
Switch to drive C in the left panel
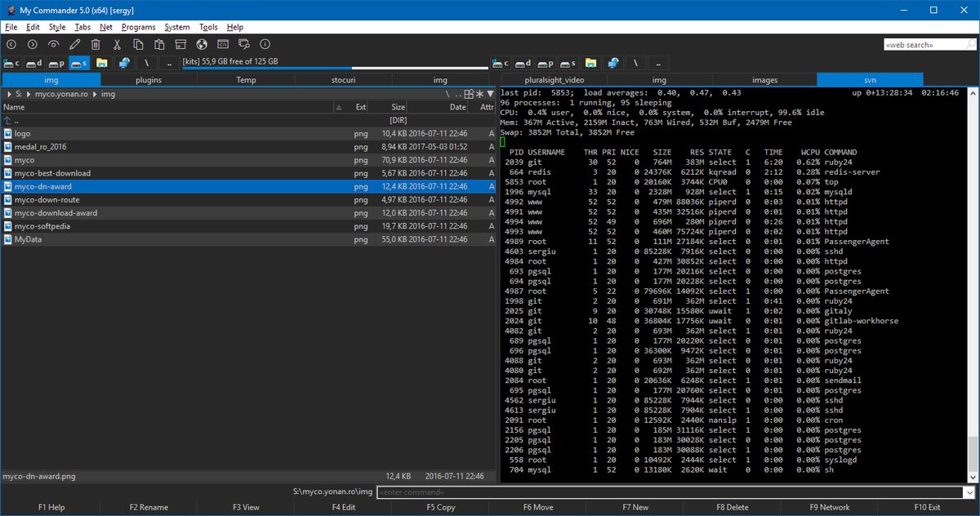click(11, 63)
